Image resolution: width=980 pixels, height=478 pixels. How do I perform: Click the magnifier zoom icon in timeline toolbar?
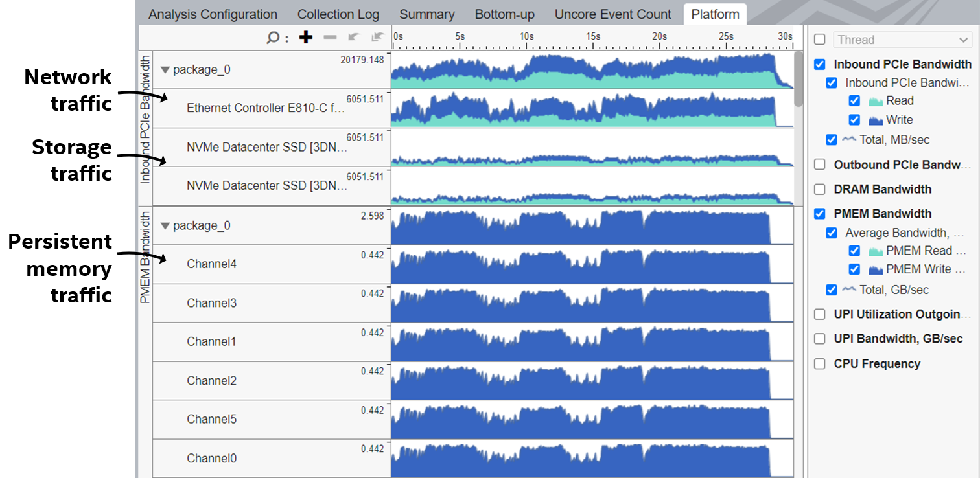point(273,38)
